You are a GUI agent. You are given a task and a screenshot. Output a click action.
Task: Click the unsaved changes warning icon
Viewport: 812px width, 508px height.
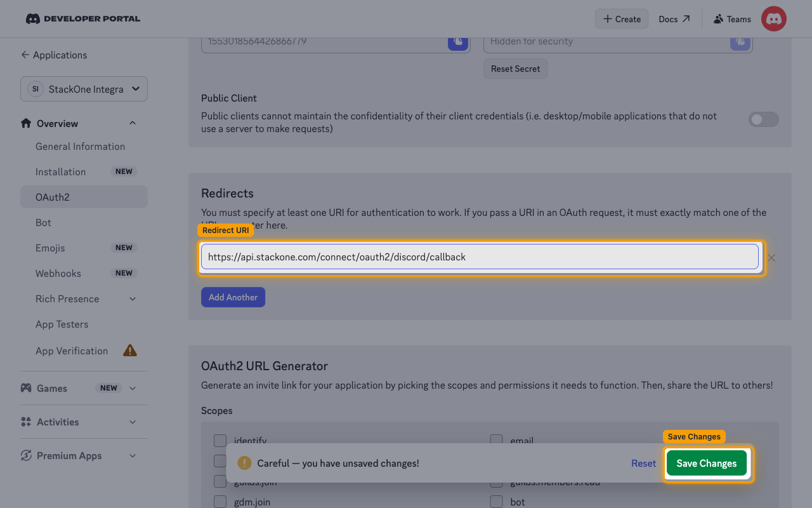pos(244,463)
